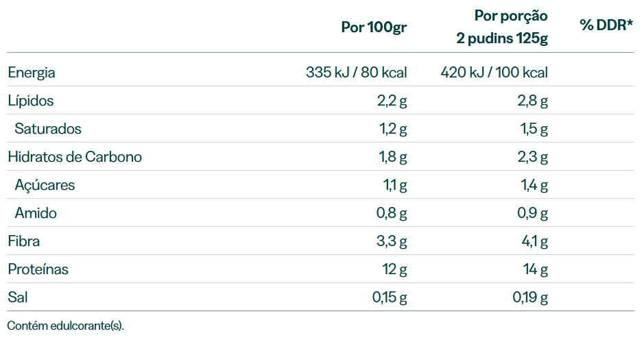The height and width of the screenshot is (340, 644).
Task: Select the 'Hidratos de Carbono' label
Action: coord(75,157)
